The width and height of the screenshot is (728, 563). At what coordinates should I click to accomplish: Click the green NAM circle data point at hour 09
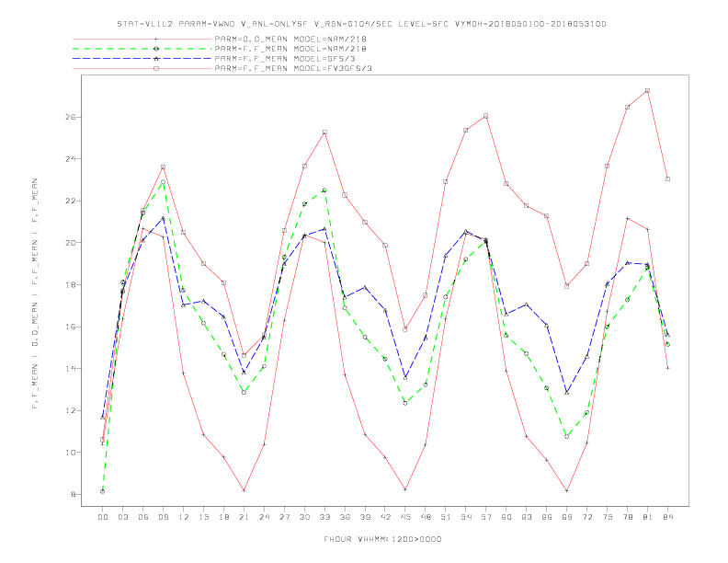(164, 182)
